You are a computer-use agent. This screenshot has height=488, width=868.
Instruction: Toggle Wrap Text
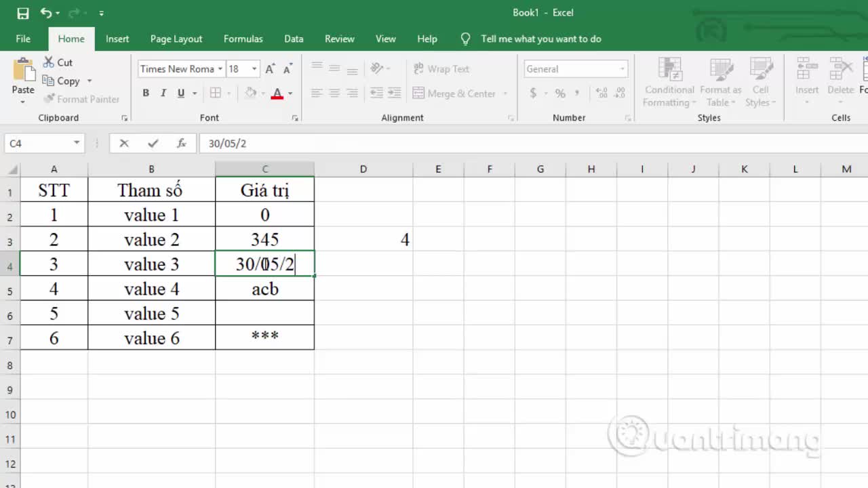point(441,68)
